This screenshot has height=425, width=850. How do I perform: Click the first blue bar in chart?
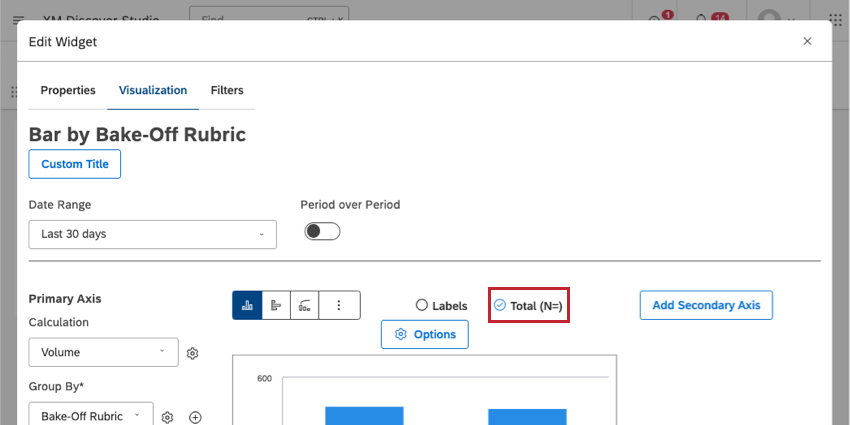click(x=364, y=416)
